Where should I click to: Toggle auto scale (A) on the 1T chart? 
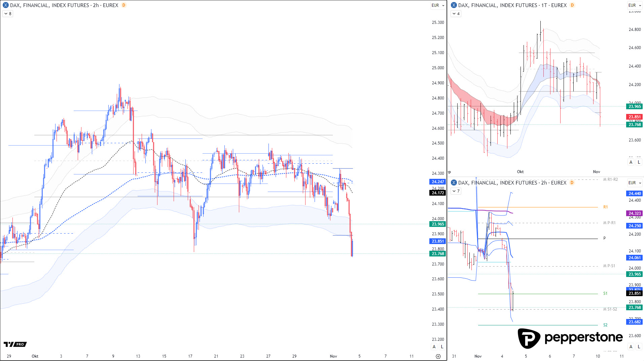click(631, 162)
